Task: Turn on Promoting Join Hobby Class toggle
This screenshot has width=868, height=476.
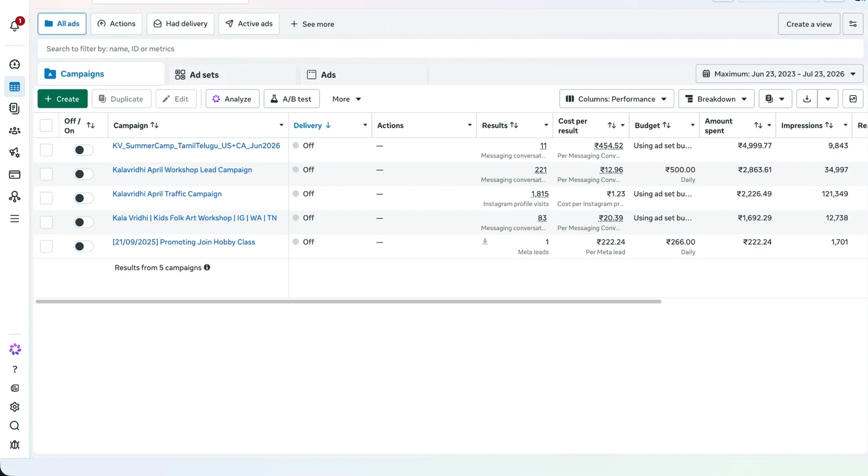Action: 83,246
